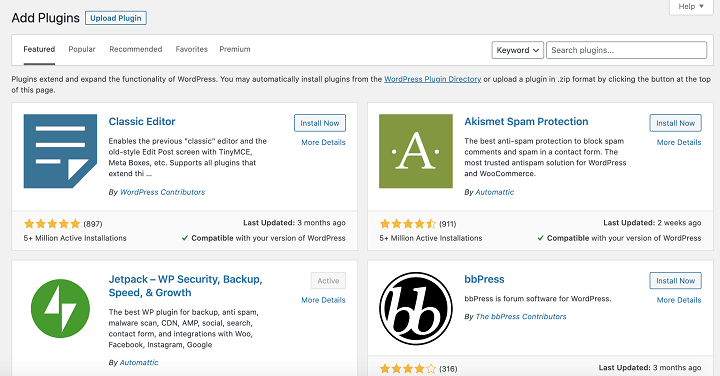Open Automattic author link under Jetpack
The height and width of the screenshot is (376, 720).
coord(139,362)
